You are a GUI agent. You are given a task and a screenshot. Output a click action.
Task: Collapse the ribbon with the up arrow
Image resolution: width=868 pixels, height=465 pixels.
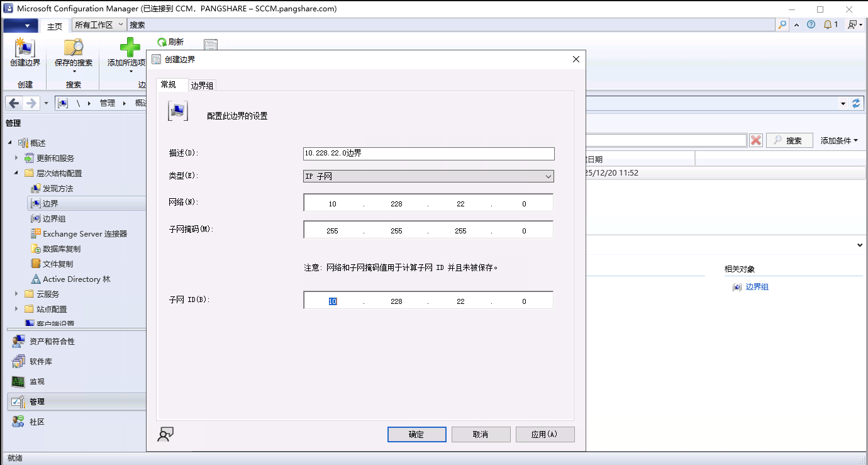coord(796,25)
